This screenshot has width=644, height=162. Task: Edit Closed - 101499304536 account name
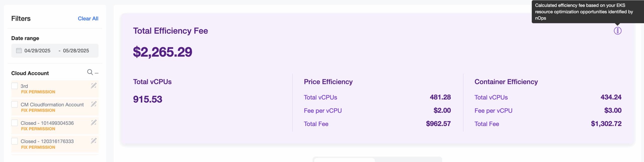[x=94, y=122]
